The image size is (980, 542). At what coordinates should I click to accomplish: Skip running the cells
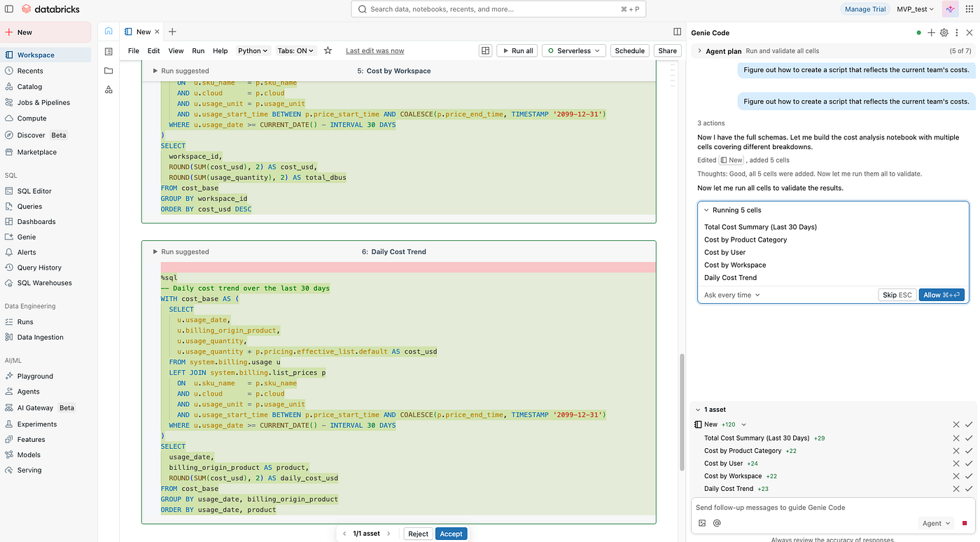pyautogui.click(x=897, y=295)
